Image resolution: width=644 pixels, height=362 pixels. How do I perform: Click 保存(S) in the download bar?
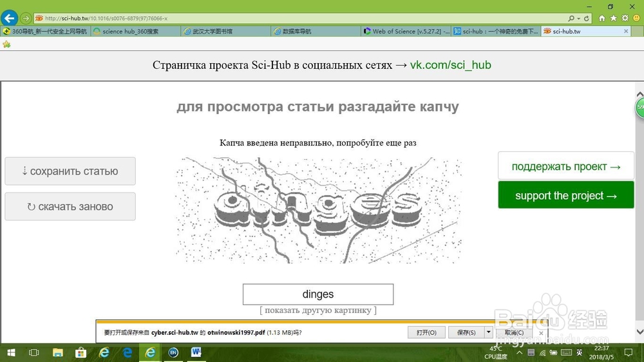pyautogui.click(x=466, y=332)
